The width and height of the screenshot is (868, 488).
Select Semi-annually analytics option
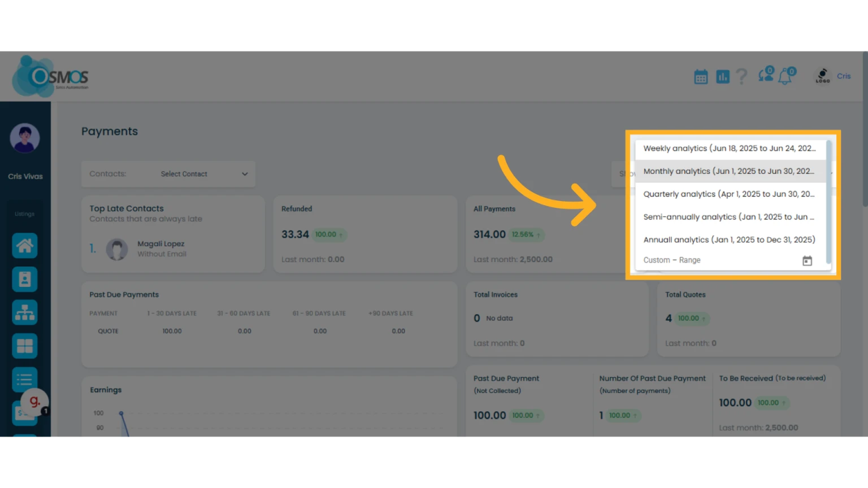tap(730, 217)
